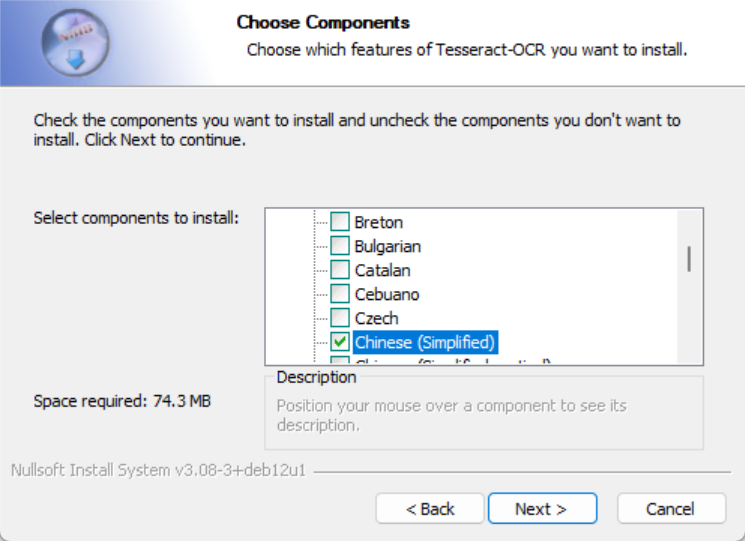This screenshot has width=745, height=541.
Task: Check the Cebuano language checkbox
Action: pyautogui.click(x=340, y=294)
